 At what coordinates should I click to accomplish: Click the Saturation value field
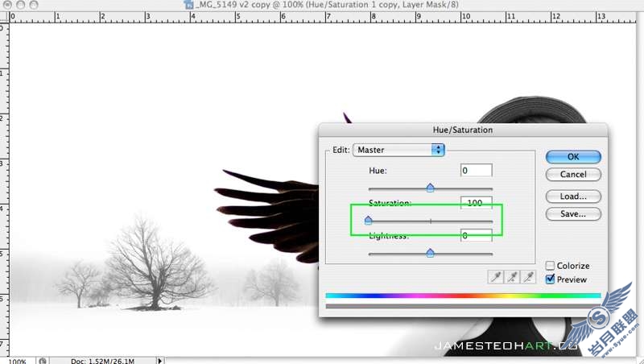(476, 203)
